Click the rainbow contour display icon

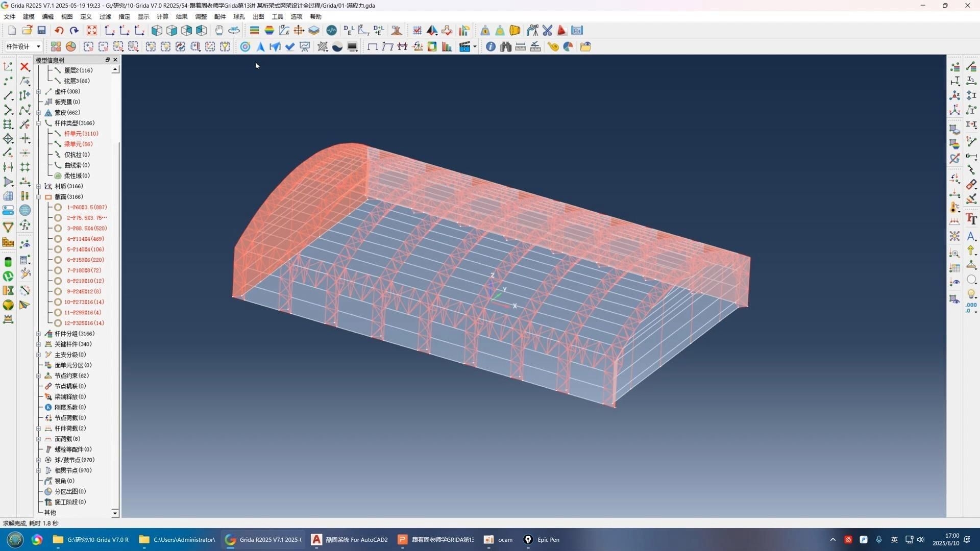tap(269, 31)
